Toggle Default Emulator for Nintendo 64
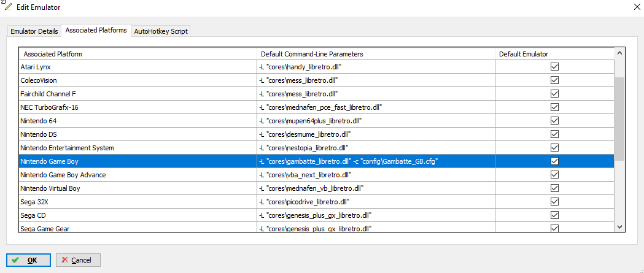644x273 pixels. pyautogui.click(x=554, y=121)
